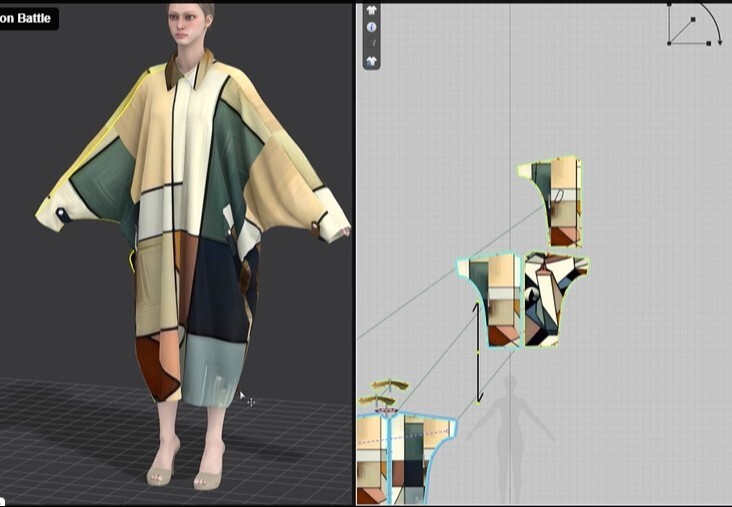
Task: Click the diagonal scale handle on the gizmo
Action: (x=693, y=19)
